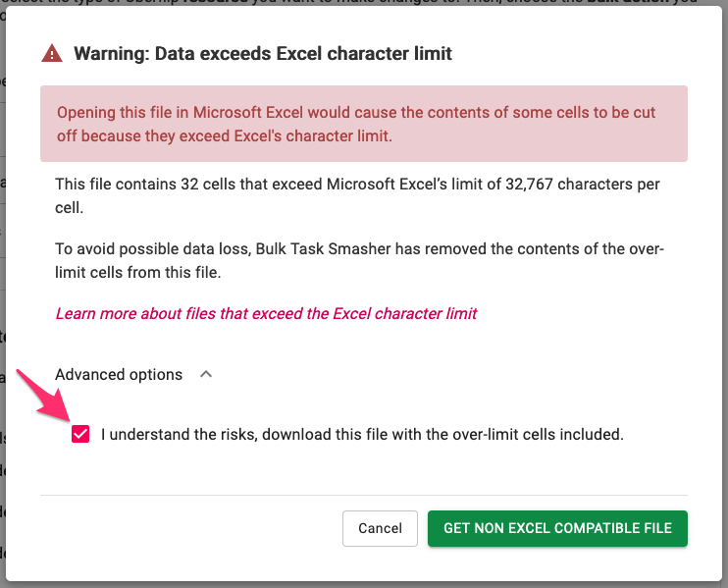This screenshot has width=728, height=588.
Task: Click the '32 cells that exceed' paragraph
Action: [357, 195]
